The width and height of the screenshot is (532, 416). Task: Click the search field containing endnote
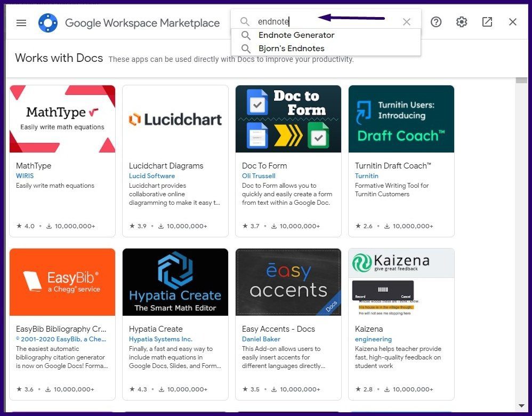pyautogui.click(x=326, y=22)
